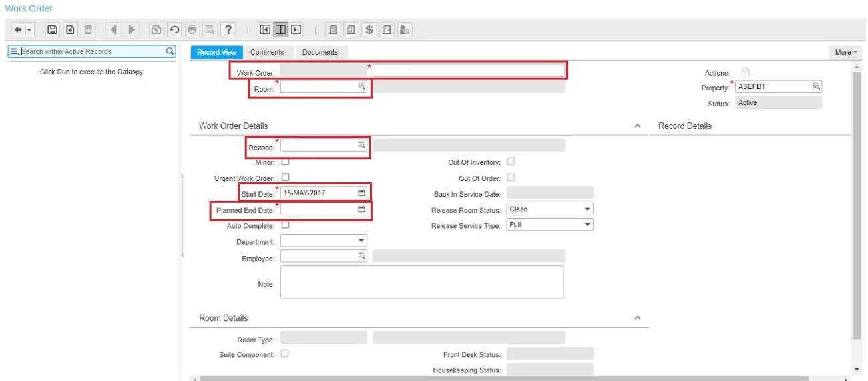
Task: Toggle the Out Of Order checkbox
Action: point(511,178)
